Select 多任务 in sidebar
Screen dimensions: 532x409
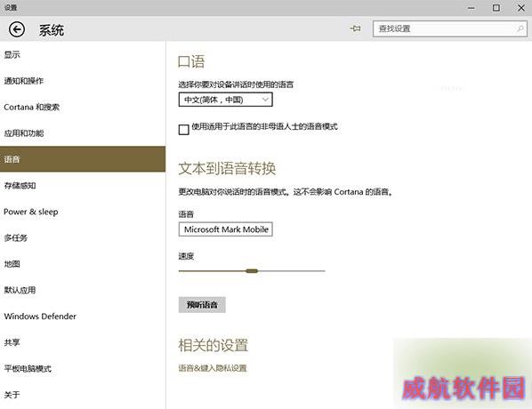[83, 237]
